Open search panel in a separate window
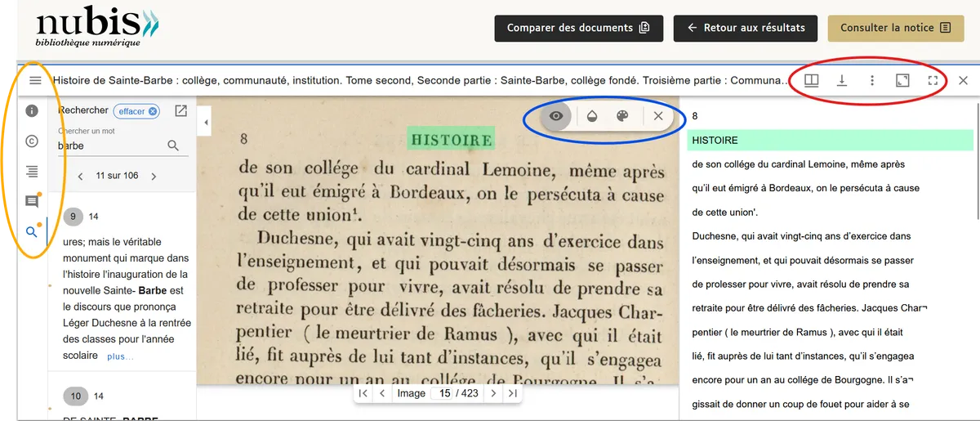 (x=181, y=111)
